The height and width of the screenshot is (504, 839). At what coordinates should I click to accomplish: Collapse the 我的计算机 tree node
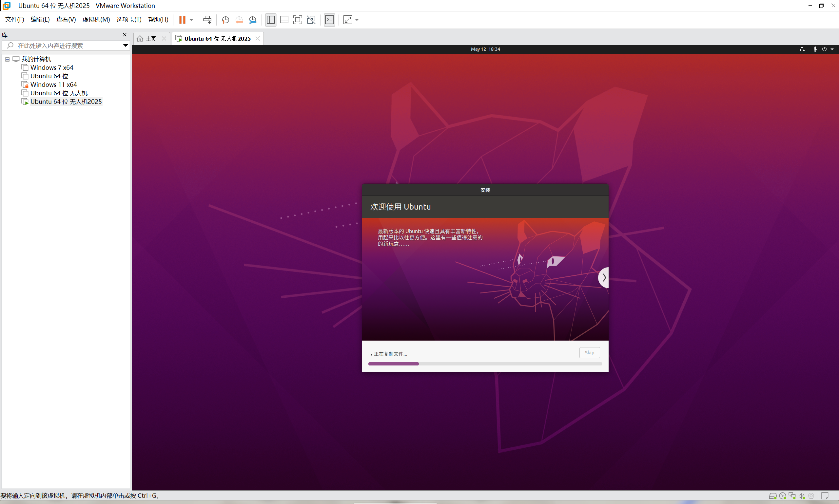pos(7,59)
